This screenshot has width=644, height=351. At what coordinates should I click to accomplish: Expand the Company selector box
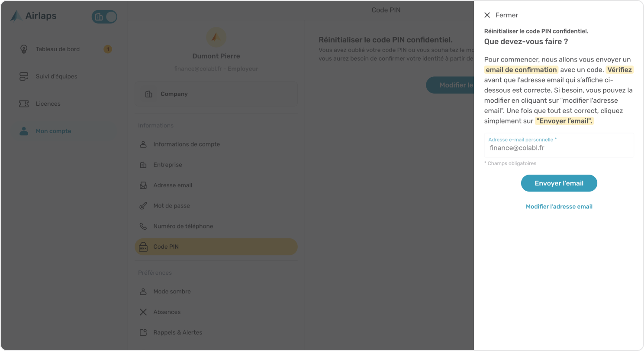[x=216, y=94]
